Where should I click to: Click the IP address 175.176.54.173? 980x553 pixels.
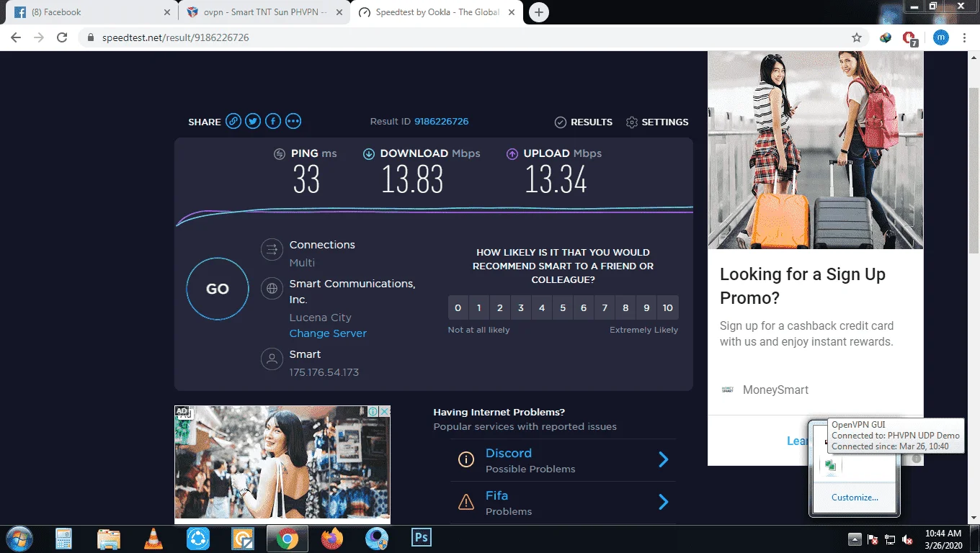pyautogui.click(x=324, y=372)
